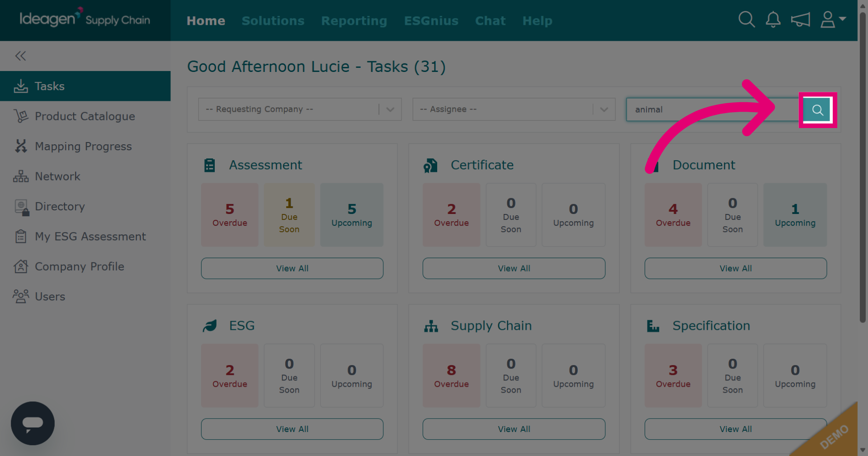Click the Mapping Progress icon
This screenshot has width=868, height=456.
(x=21, y=146)
